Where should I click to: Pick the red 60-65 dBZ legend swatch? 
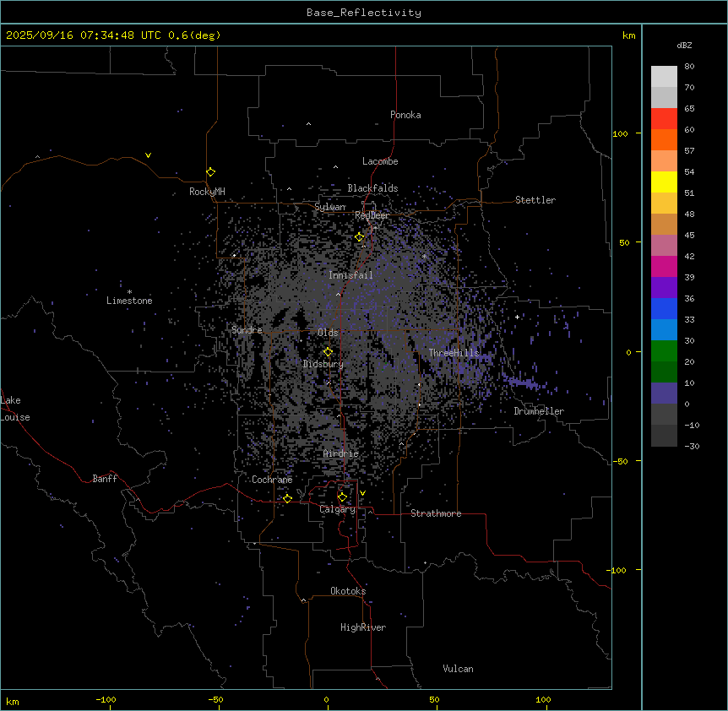pyautogui.click(x=664, y=118)
